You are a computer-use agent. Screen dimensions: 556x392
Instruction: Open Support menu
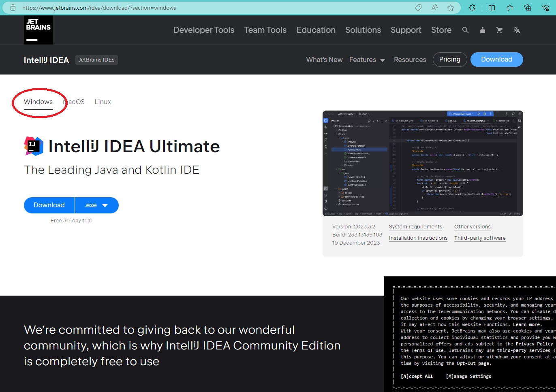pyautogui.click(x=406, y=30)
